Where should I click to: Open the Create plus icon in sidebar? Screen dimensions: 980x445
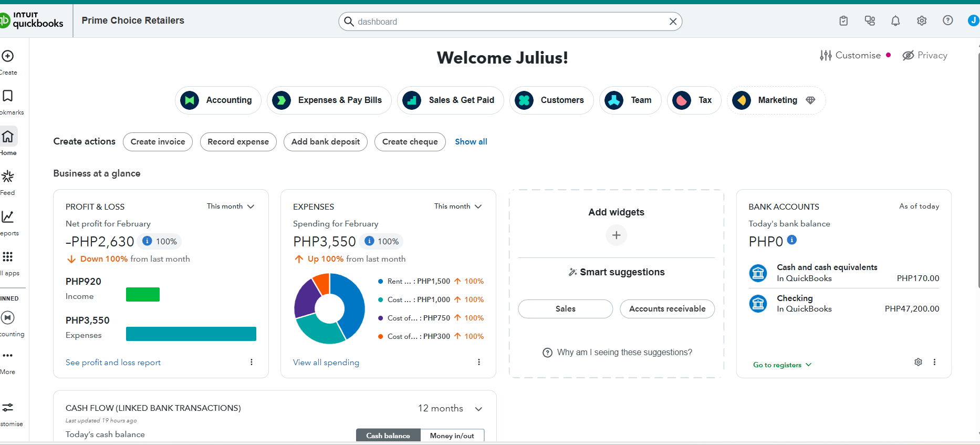[8, 56]
